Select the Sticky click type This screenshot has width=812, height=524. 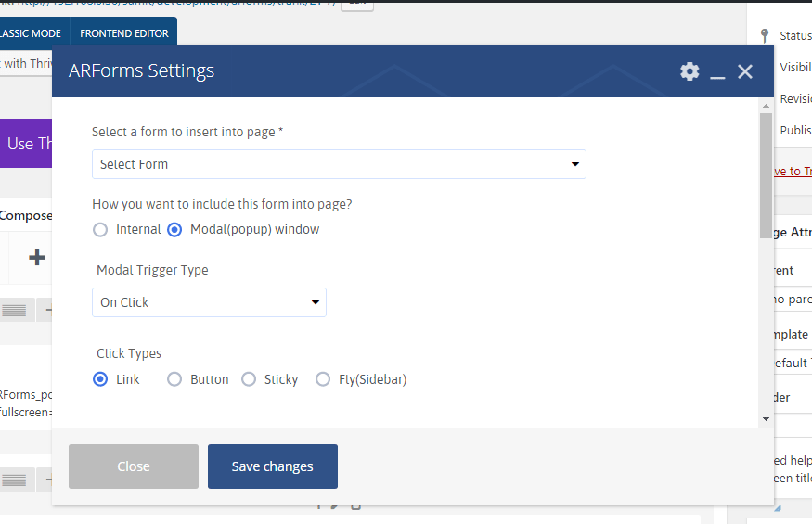(249, 379)
